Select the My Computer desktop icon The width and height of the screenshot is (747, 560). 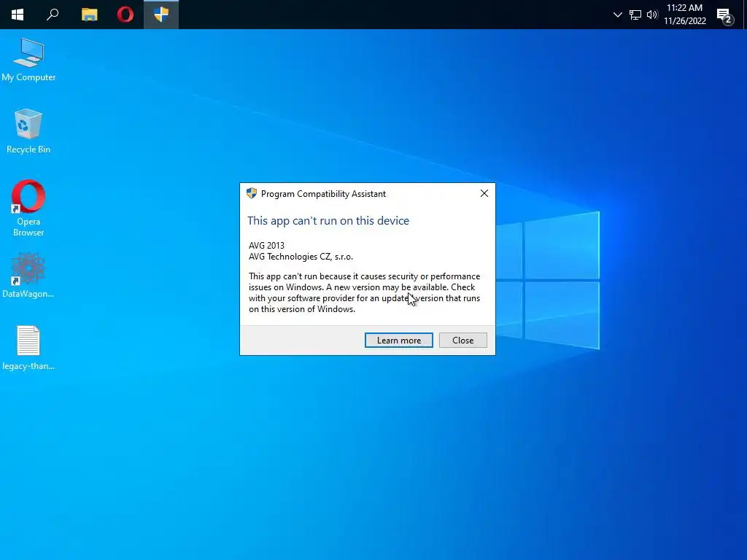[x=28, y=60]
